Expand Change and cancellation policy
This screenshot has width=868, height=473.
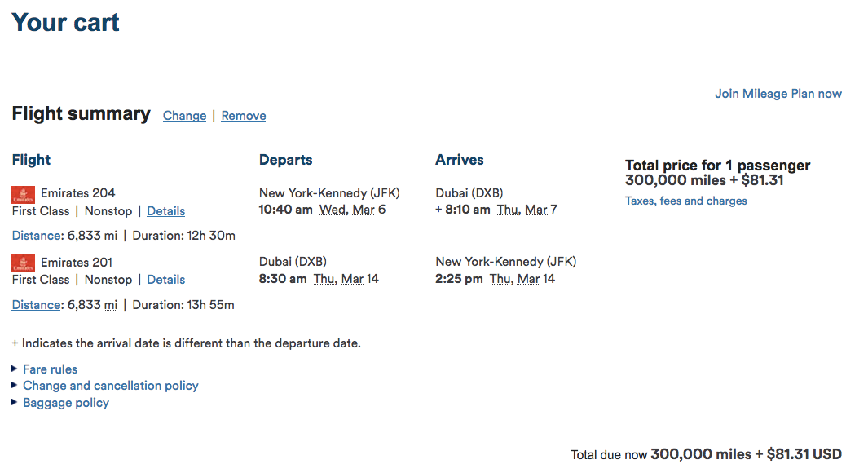[x=110, y=386]
